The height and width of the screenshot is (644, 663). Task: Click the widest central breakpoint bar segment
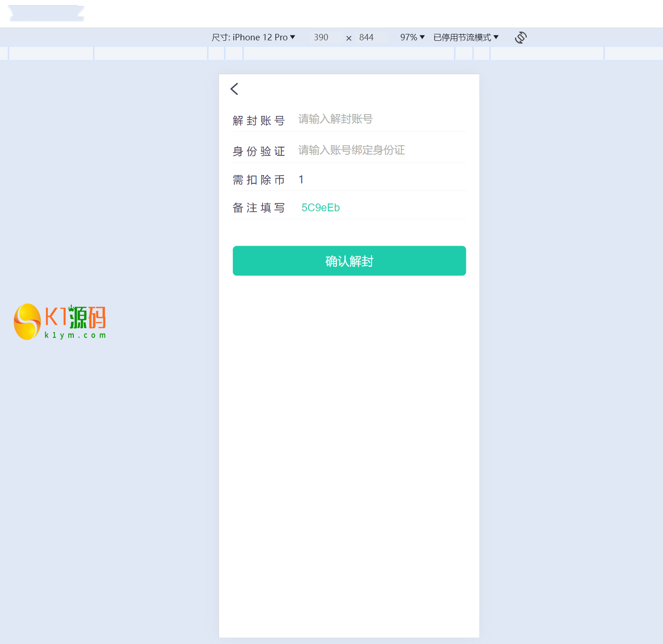tap(349, 53)
